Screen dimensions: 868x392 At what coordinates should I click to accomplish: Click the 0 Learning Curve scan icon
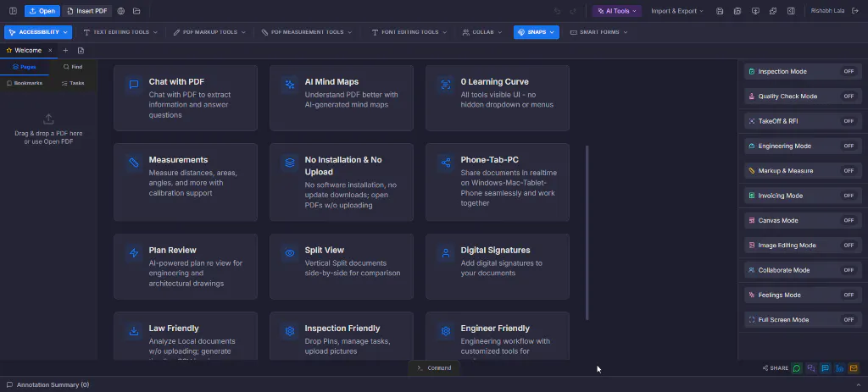446,85
